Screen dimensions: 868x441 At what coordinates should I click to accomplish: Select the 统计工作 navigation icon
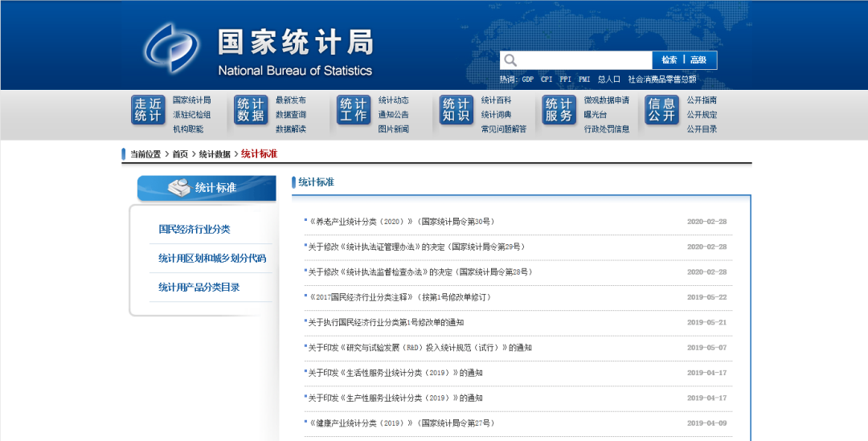(x=354, y=110)
